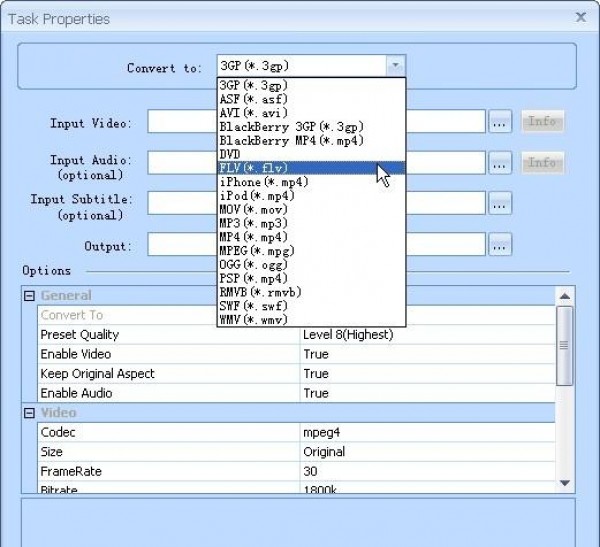The height and width of the screenshot is (547, 600).
Task: Click the Enable Audio True value
Action: (316, 393)
